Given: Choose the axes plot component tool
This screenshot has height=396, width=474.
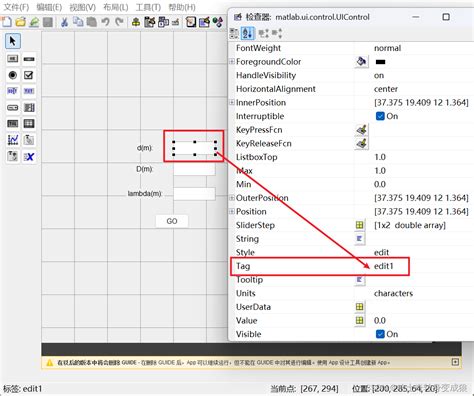Looking at the screenshot, I should click(13, 140).
